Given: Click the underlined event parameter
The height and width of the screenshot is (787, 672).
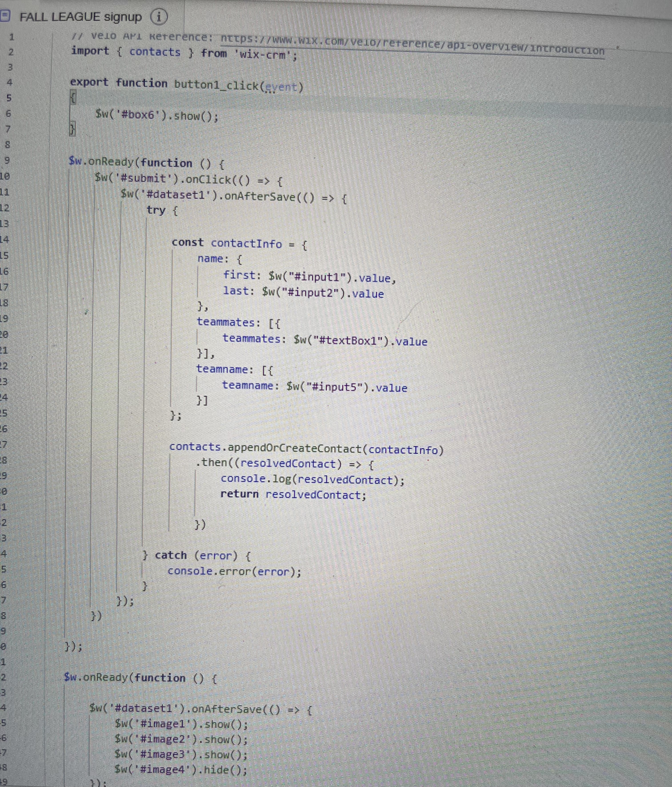Looking at the screenshot, I should tap(281, 88).
